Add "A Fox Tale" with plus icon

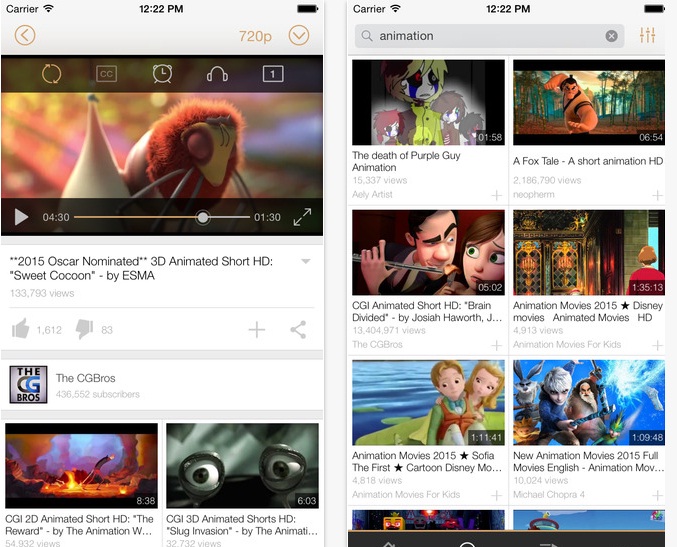[x=657, y=196]
